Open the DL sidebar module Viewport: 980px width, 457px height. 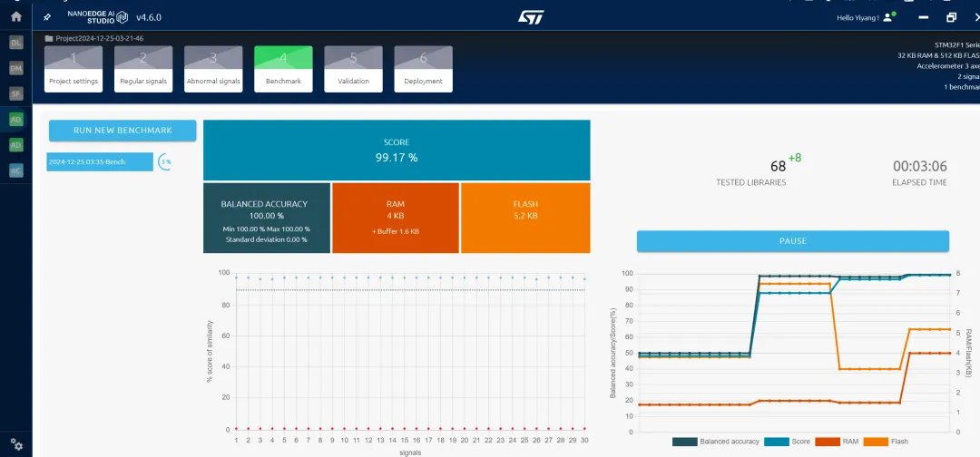15,43
